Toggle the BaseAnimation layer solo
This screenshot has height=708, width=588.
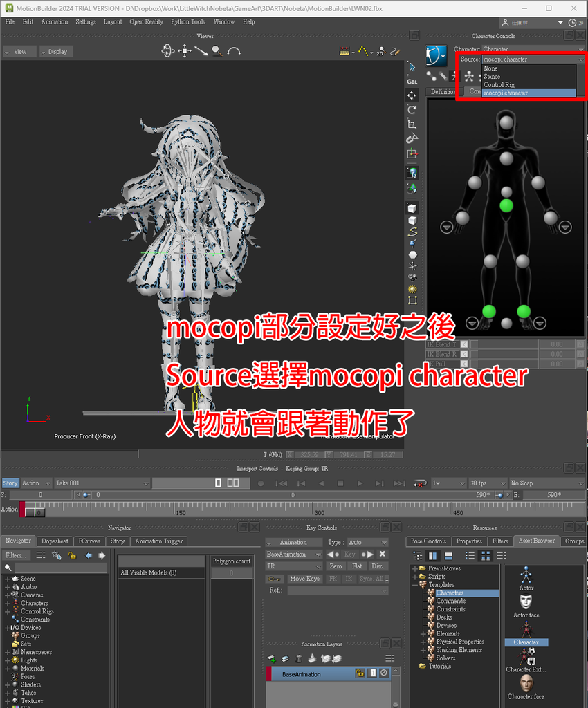click(373, 673)
